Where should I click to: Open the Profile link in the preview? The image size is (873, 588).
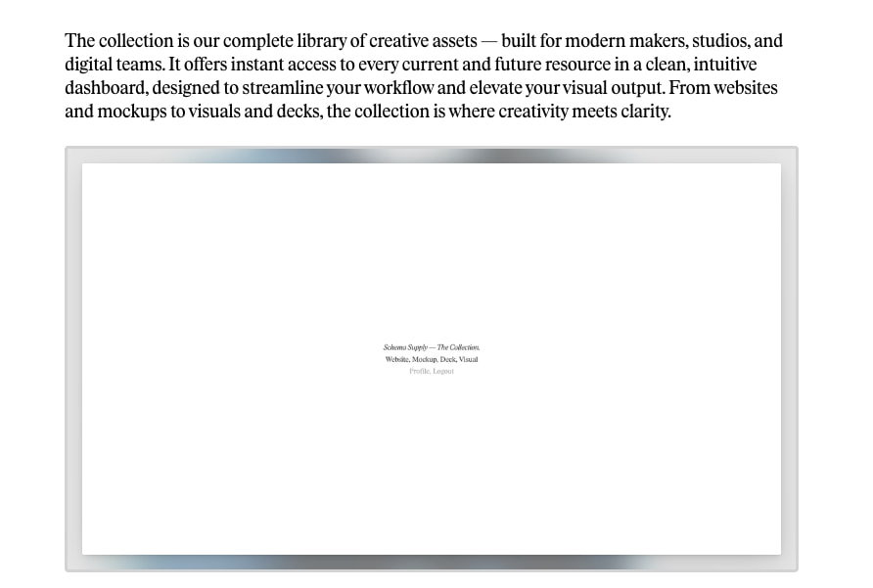point(419,372)
